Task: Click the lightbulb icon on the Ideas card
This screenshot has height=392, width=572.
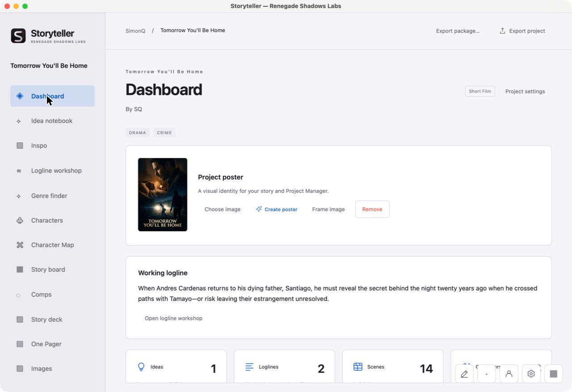Action: 141,367
